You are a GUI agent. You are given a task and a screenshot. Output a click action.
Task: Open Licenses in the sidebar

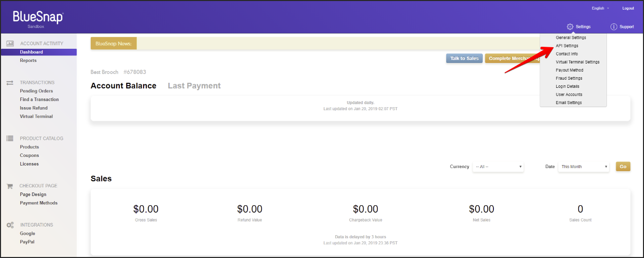29,164
